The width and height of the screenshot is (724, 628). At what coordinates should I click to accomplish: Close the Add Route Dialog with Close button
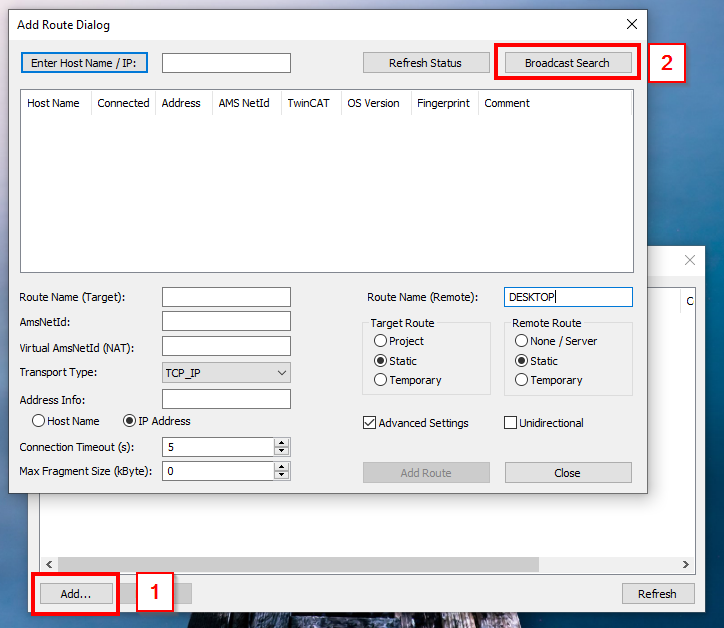coord(567,473)
